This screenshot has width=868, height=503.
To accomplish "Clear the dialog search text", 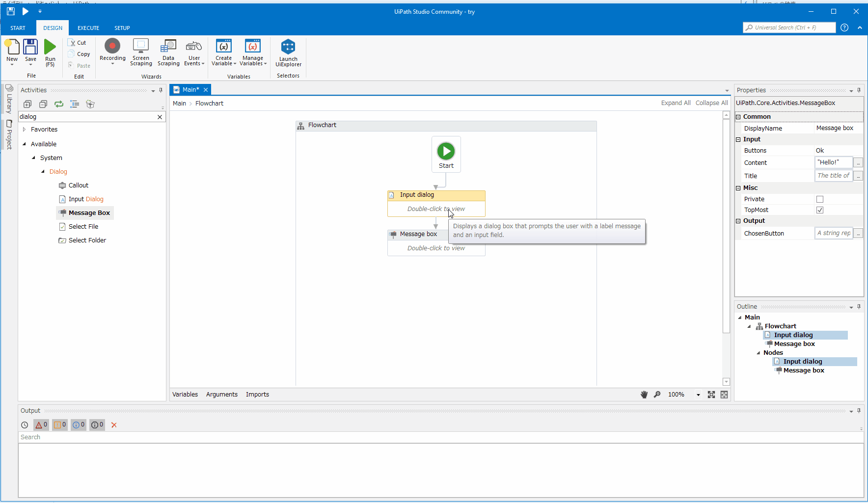I will click(160, 117).
